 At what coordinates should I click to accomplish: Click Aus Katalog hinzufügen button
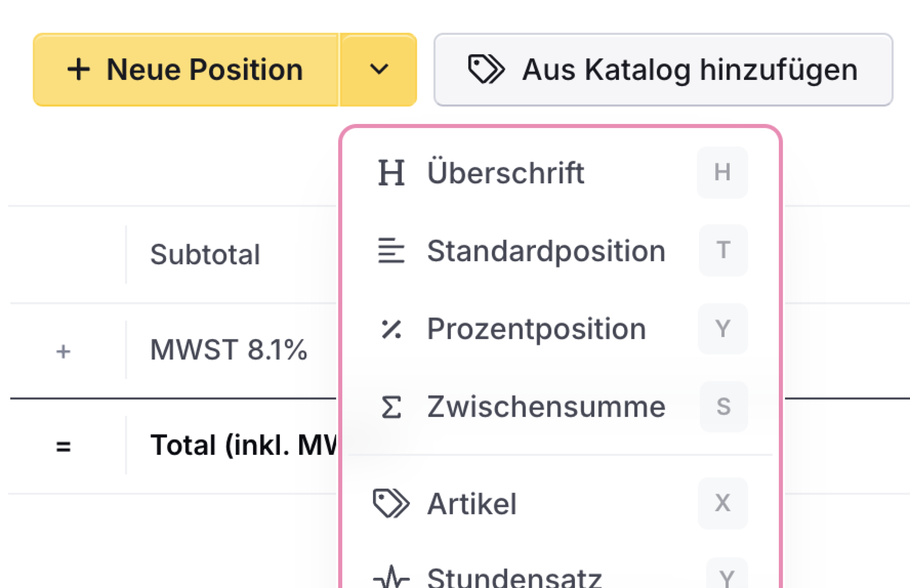(664, 70)
